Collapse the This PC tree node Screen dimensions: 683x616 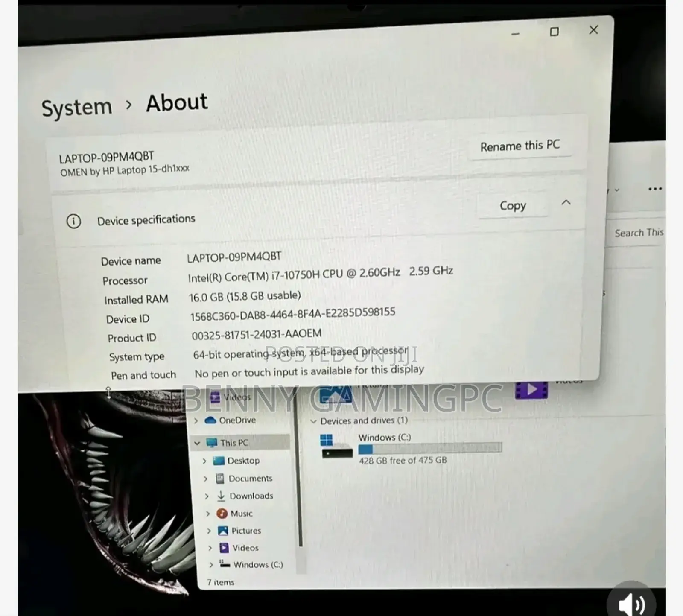197,443
